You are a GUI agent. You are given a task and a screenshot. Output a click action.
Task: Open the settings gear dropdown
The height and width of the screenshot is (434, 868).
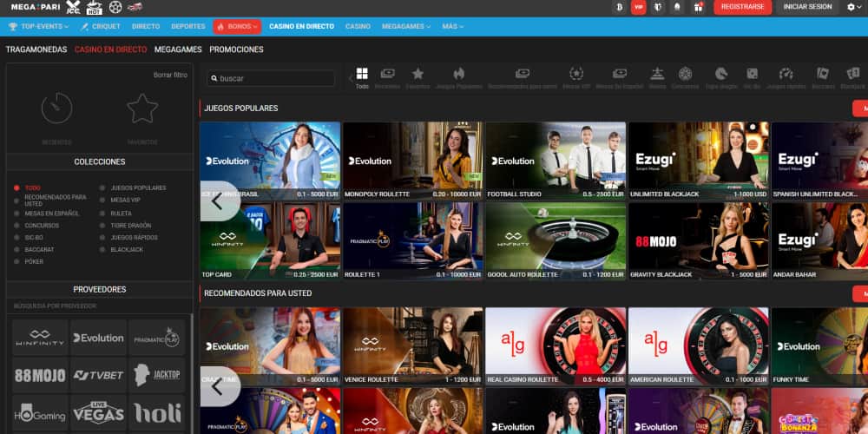pos(854,7)
